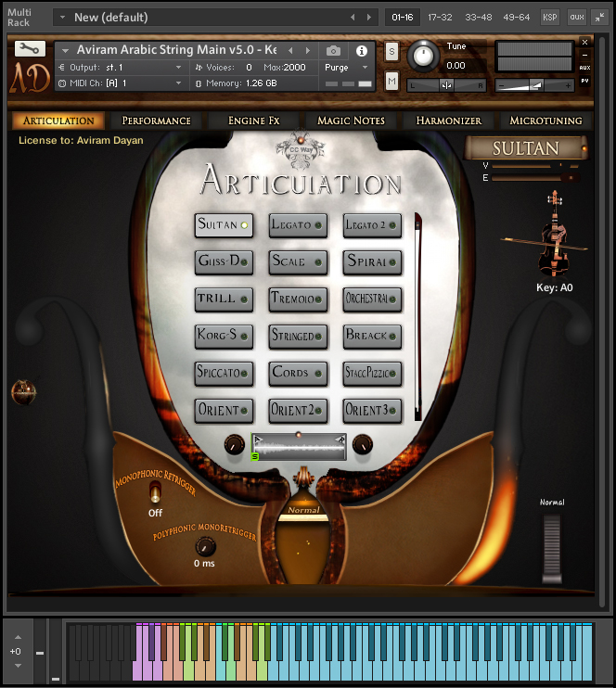
Task: Open the instrument name dropdown arrow
Action: (x=66, y=50)
